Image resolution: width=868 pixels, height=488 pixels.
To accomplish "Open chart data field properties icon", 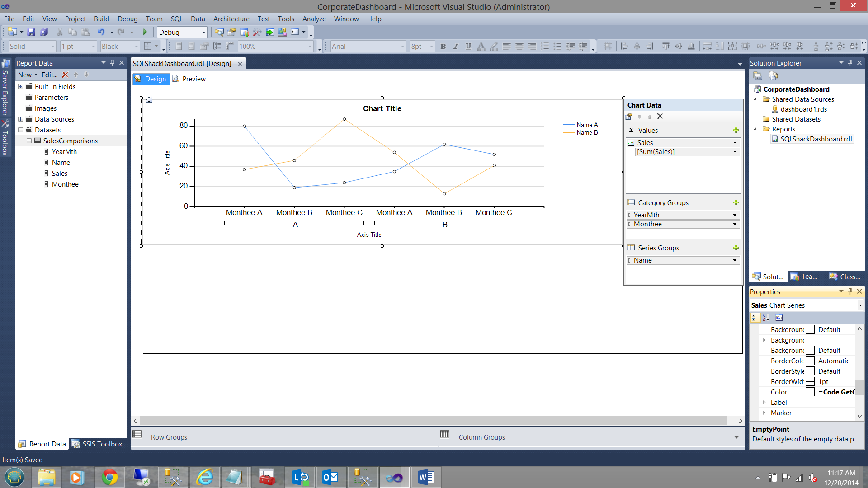I will (x=629, y=117).
